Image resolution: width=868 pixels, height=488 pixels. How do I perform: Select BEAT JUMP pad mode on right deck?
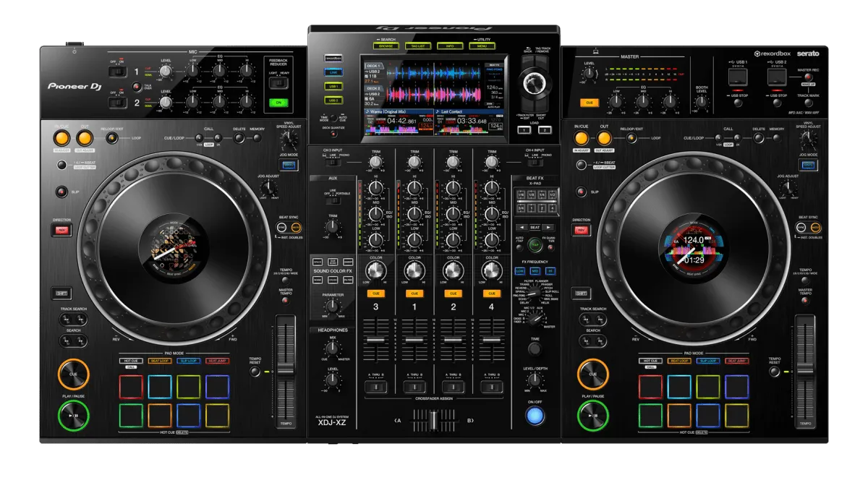click(x=737, y=361)
